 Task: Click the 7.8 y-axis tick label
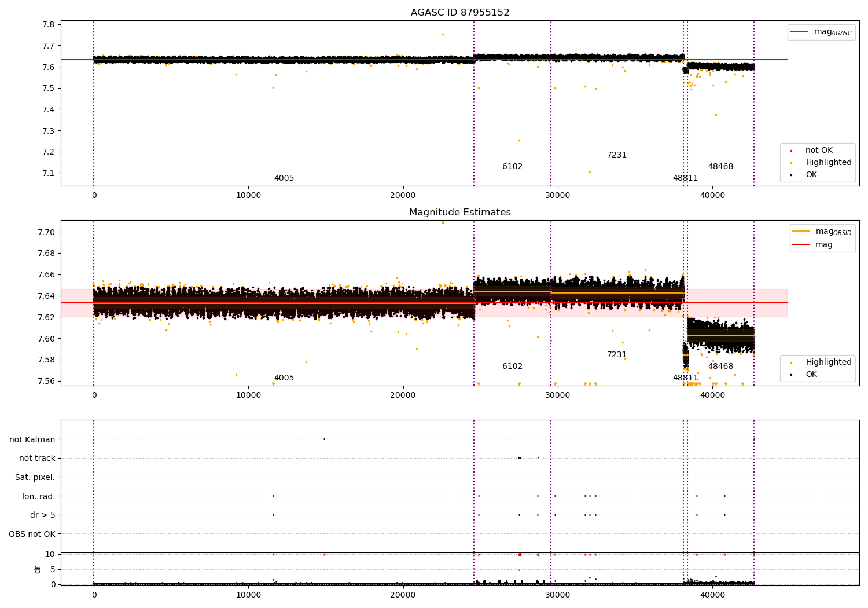[49, 24]
